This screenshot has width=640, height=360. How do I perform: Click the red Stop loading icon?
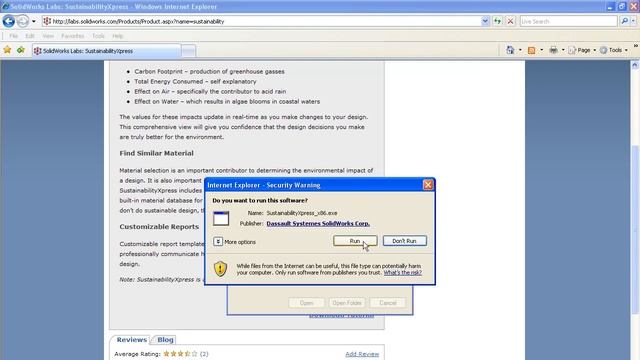click(510, 21)
